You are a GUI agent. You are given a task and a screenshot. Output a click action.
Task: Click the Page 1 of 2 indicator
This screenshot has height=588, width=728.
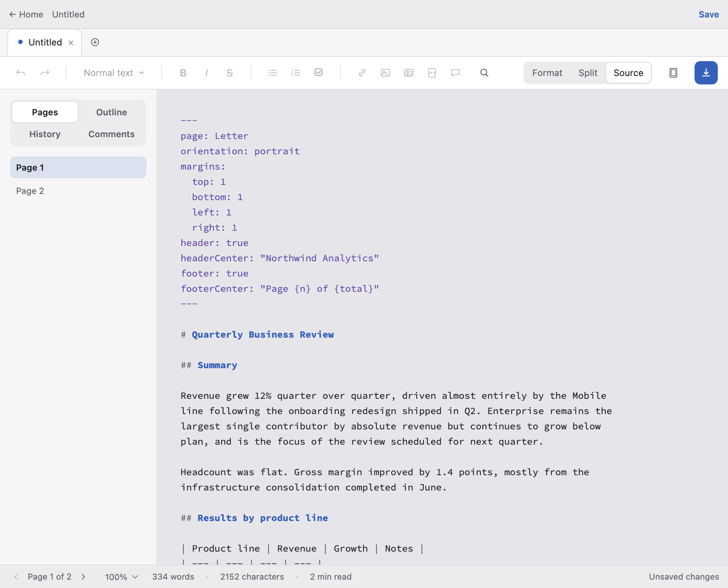50,577
